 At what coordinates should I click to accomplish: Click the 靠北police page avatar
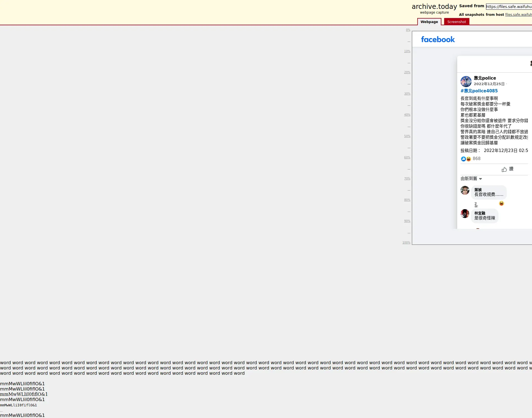466,81
